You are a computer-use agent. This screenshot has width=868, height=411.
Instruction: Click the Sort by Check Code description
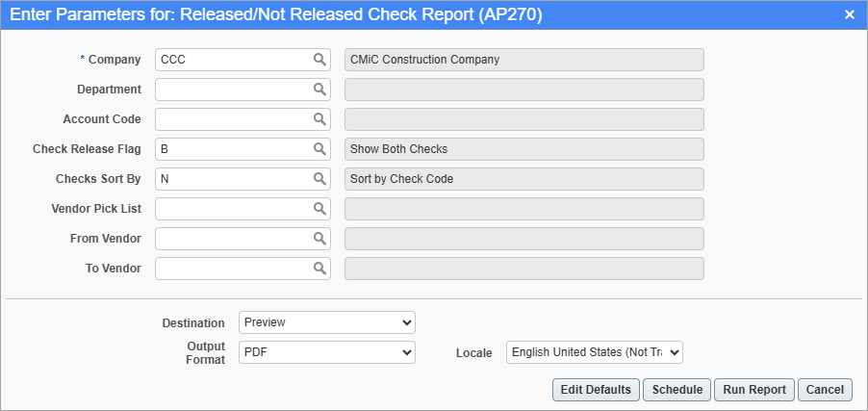coord(524,179)
